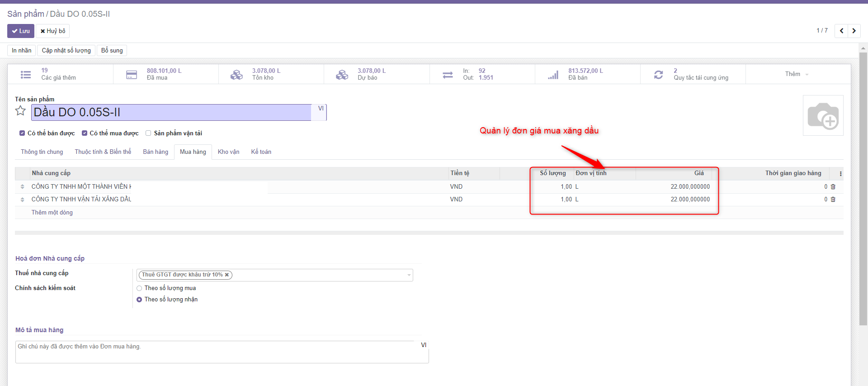Enable the Sản phẩm vận tải checkbox

(148, 133)
